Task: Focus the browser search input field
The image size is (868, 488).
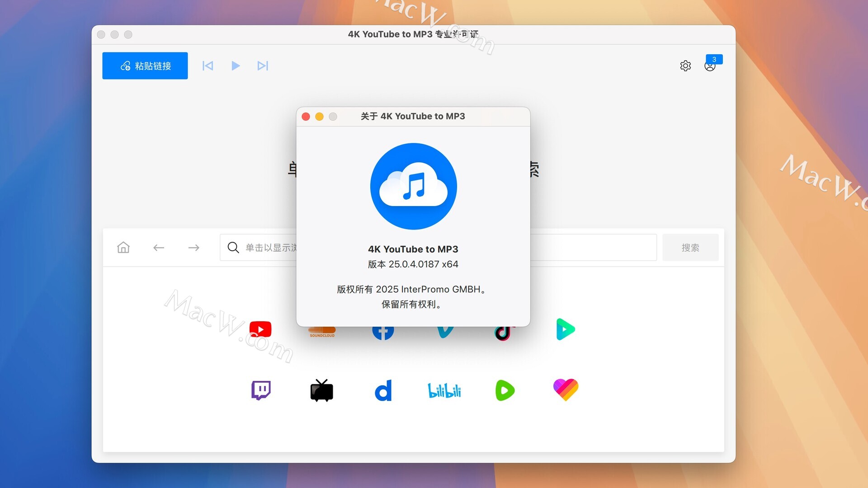Action: coord(438,248)
